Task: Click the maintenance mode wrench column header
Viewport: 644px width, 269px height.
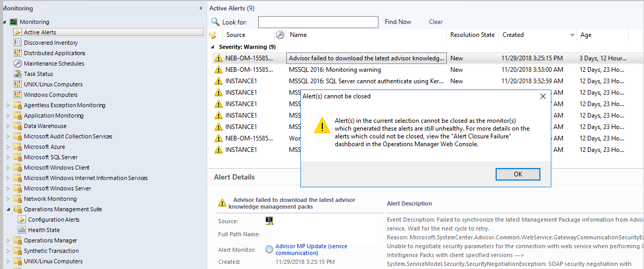Action: tap(280, 35)
